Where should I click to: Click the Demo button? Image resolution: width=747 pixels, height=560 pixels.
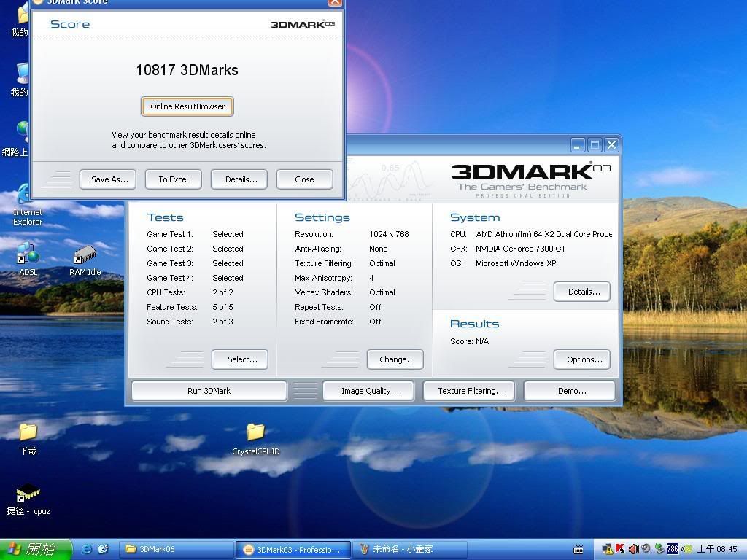(570, 391)
